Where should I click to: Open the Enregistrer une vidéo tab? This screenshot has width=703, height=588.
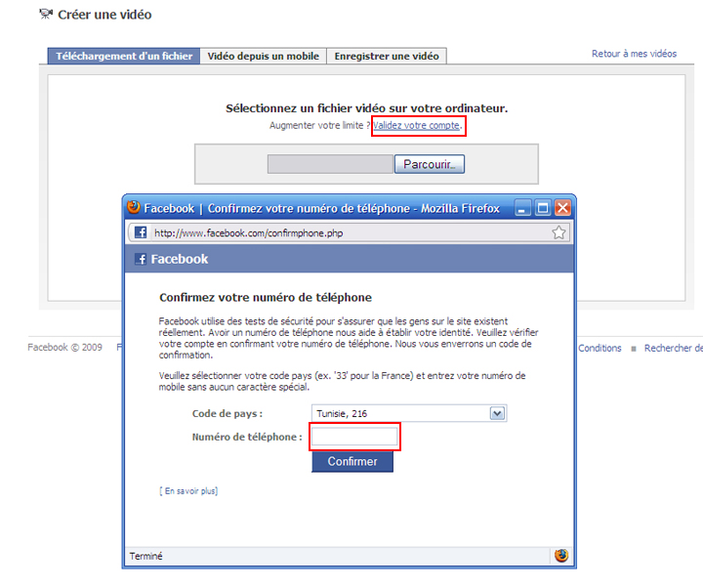[387, 56]
